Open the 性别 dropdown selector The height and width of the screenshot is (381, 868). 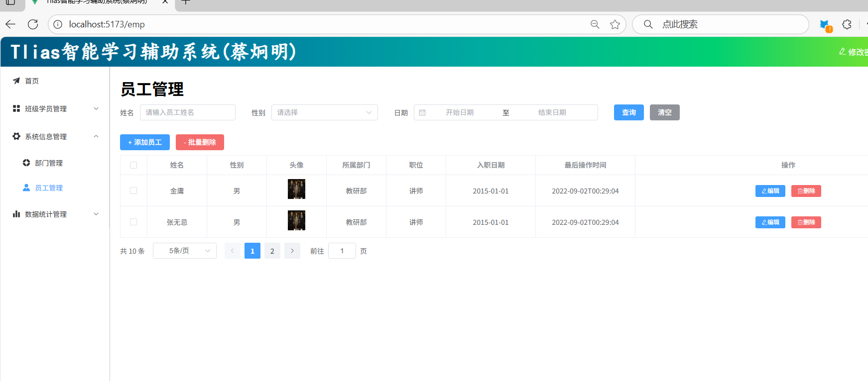point(324,112)
